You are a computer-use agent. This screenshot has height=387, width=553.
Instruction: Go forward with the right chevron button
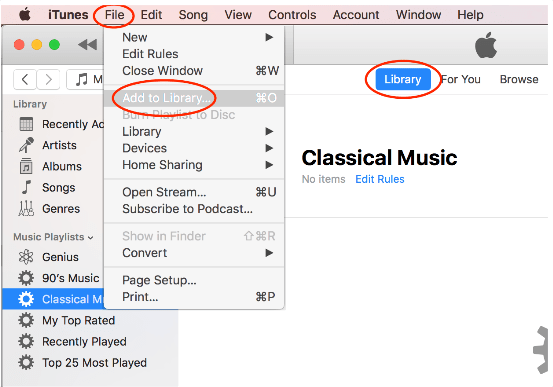coord(48,79)
